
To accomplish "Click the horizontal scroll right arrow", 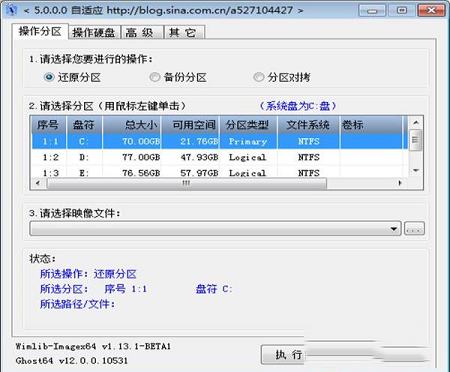I will point(400,183).
